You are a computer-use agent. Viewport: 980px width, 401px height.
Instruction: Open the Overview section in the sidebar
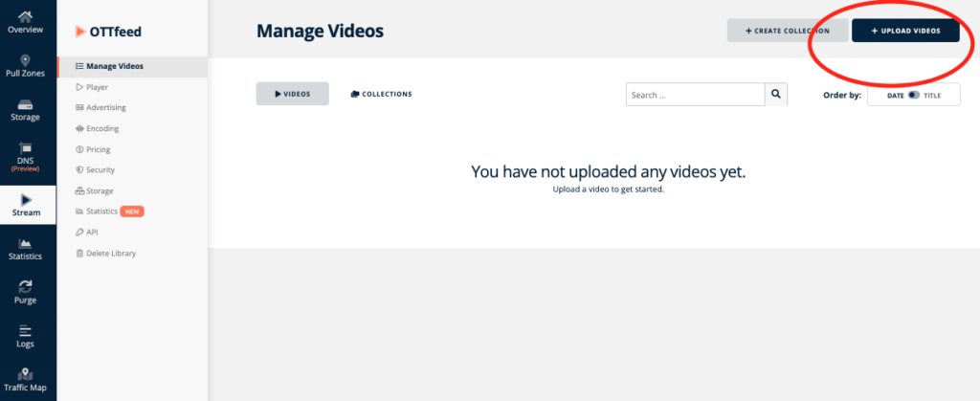26,22
